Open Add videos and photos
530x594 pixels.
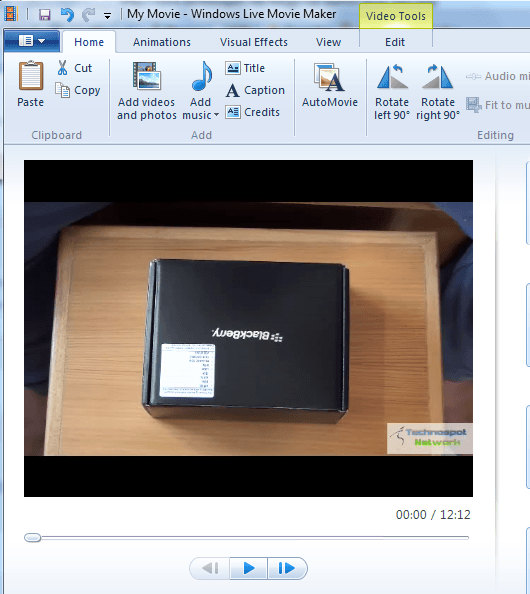147,91
